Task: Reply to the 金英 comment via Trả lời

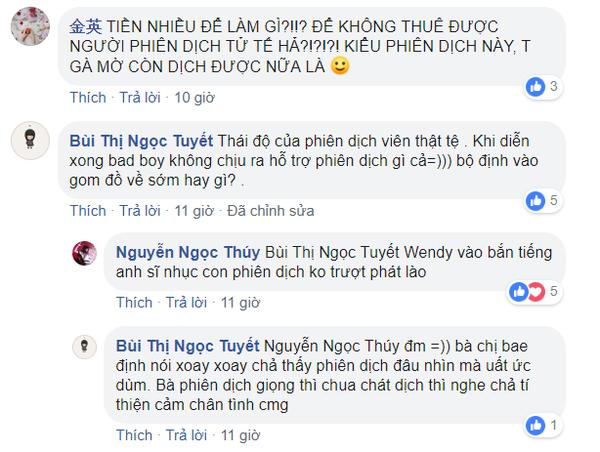Action: tap(140, 98)
